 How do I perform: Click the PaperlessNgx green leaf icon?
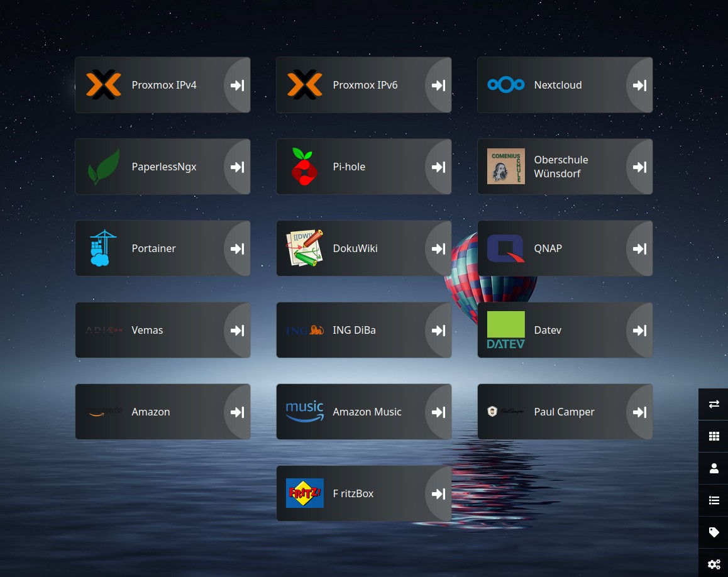[104, 167]
